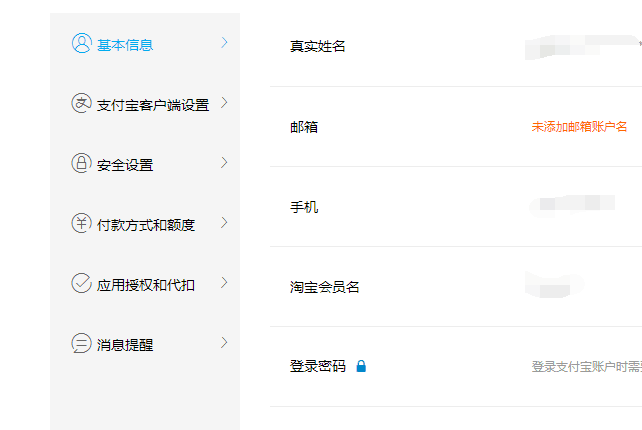The image size is (642, 430).
Task: Select 安全设置 in the sidebar
Action: [x=125, y=165]
